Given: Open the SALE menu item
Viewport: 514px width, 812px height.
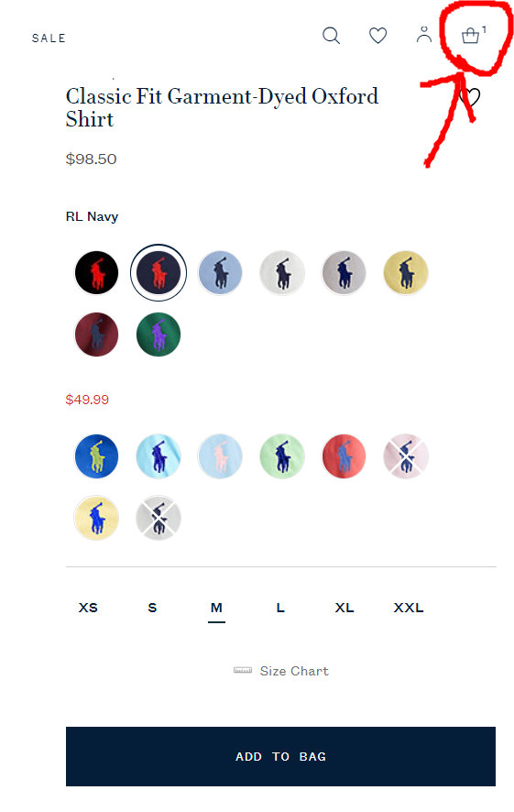Looking at the screenshot, I should (49, 38).
